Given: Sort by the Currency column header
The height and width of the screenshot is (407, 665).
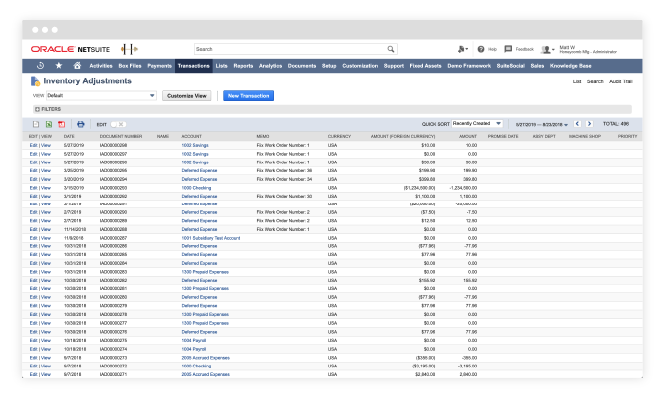Looking at the screenshot, I should click(x=339, y=137).
